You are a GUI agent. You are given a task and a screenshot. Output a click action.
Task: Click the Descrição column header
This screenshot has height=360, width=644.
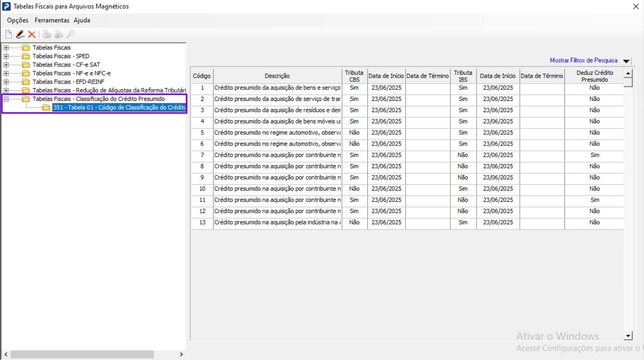coord(277,76)
